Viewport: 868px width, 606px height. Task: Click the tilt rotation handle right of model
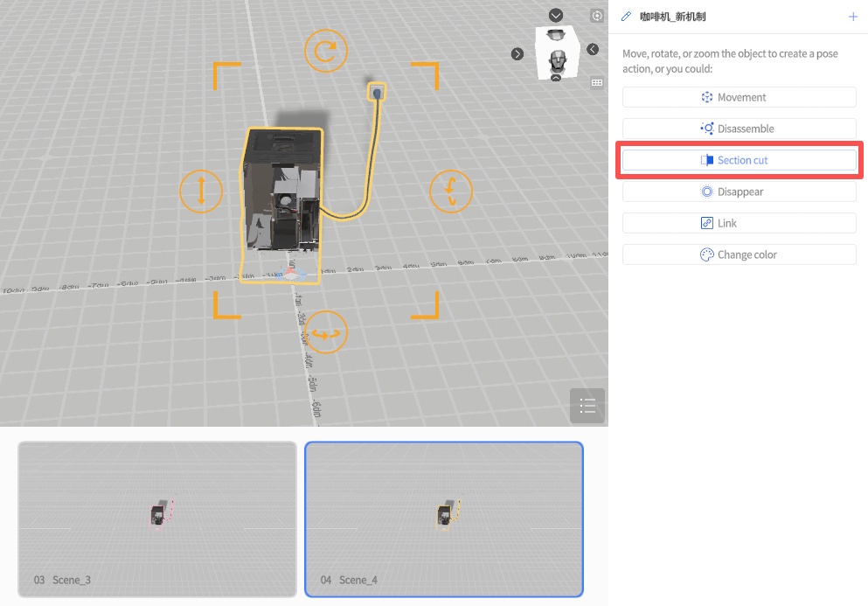click(451, 190)
